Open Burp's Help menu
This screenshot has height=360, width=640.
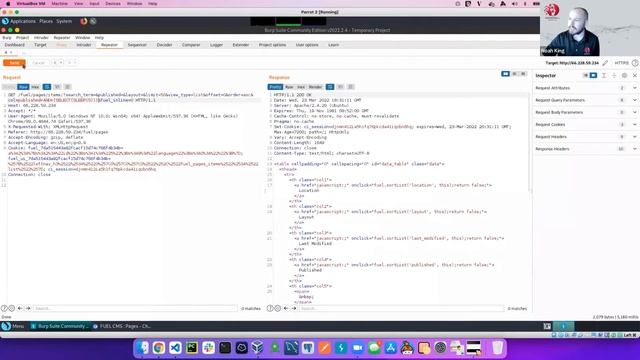pyautogui.click(x=99, y=38)
